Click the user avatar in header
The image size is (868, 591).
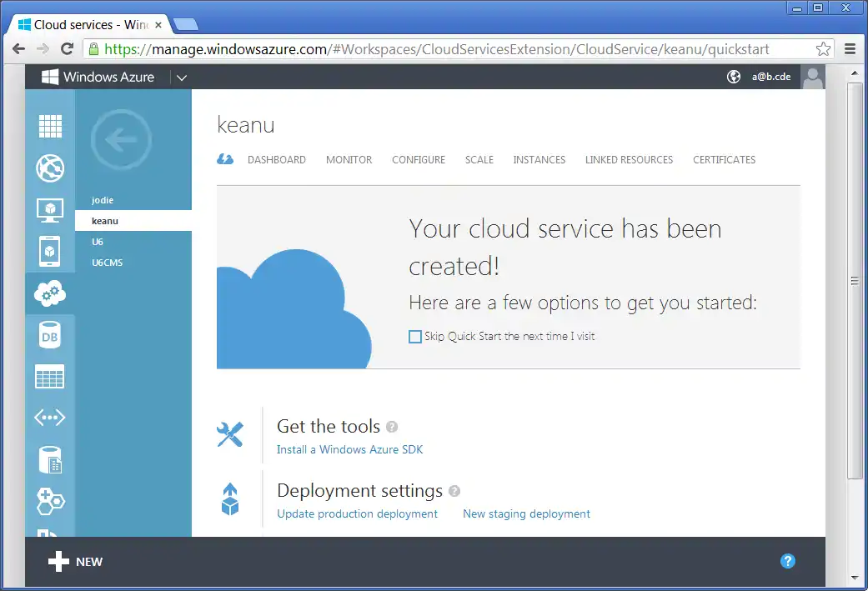pyautogui.click(x=813, y=77)
